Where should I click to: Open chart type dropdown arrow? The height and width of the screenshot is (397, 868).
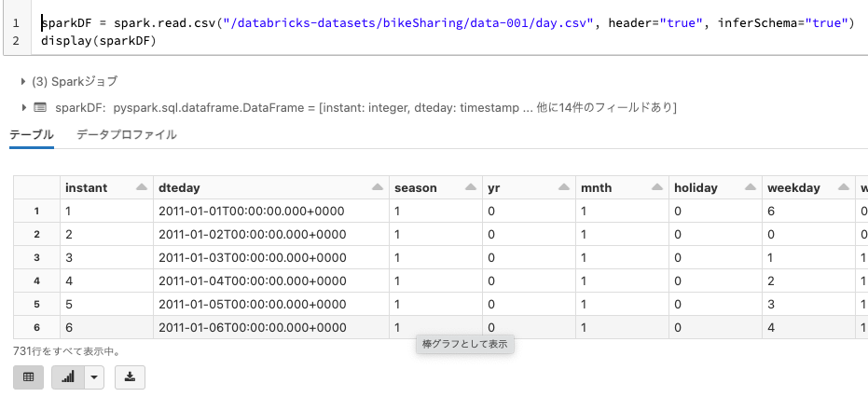point(93,377)
